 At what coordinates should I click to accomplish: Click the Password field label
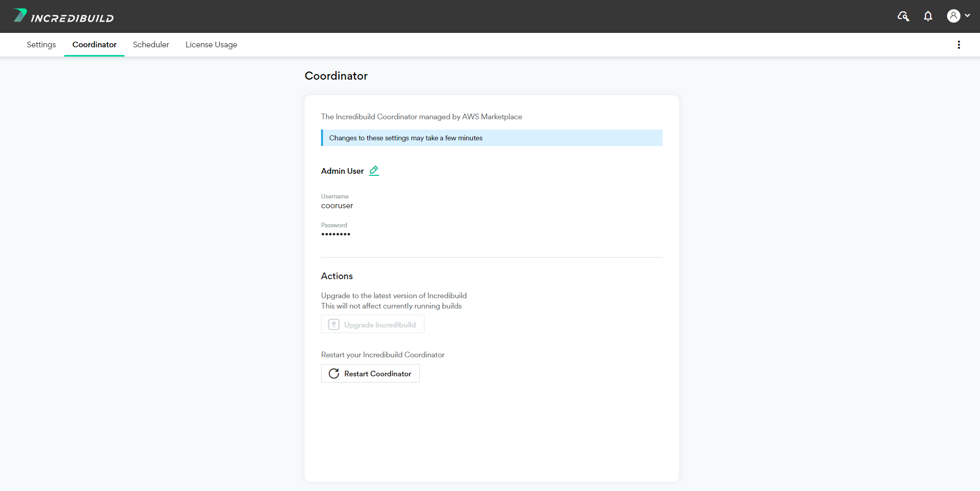(334, 225)
